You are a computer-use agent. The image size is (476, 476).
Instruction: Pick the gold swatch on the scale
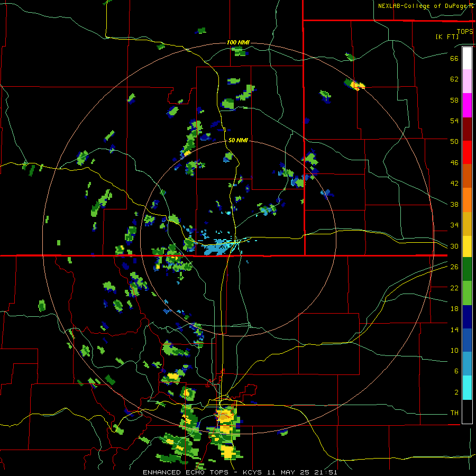[x=467, y=224]
